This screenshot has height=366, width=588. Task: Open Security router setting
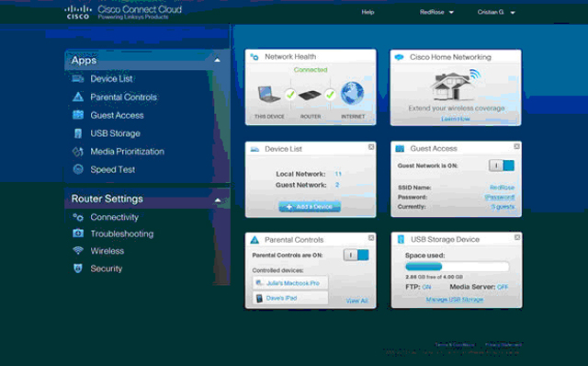[x=107, y=269]
